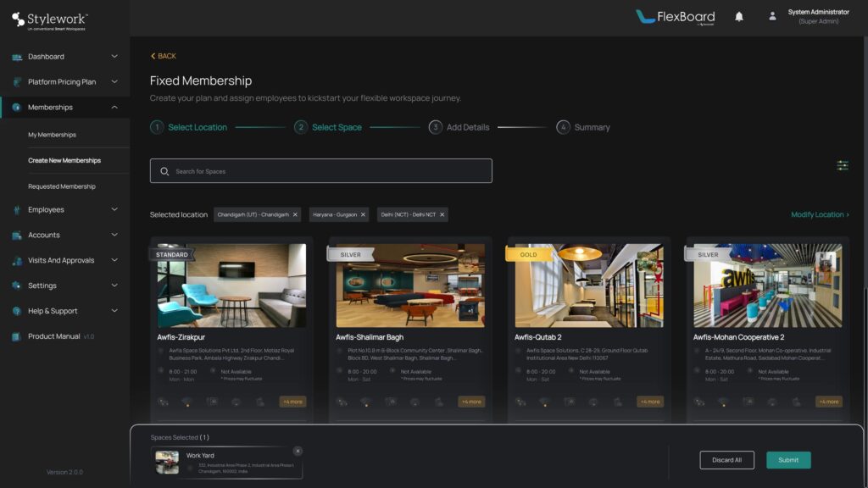868x488 pixels.
Task: Remove Haryana - Gurgaon location chip
Action: (363, 214)
